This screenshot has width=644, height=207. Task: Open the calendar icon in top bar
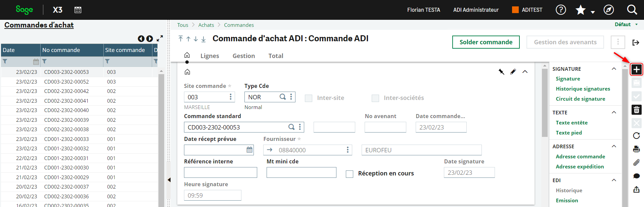coord(78,10)
